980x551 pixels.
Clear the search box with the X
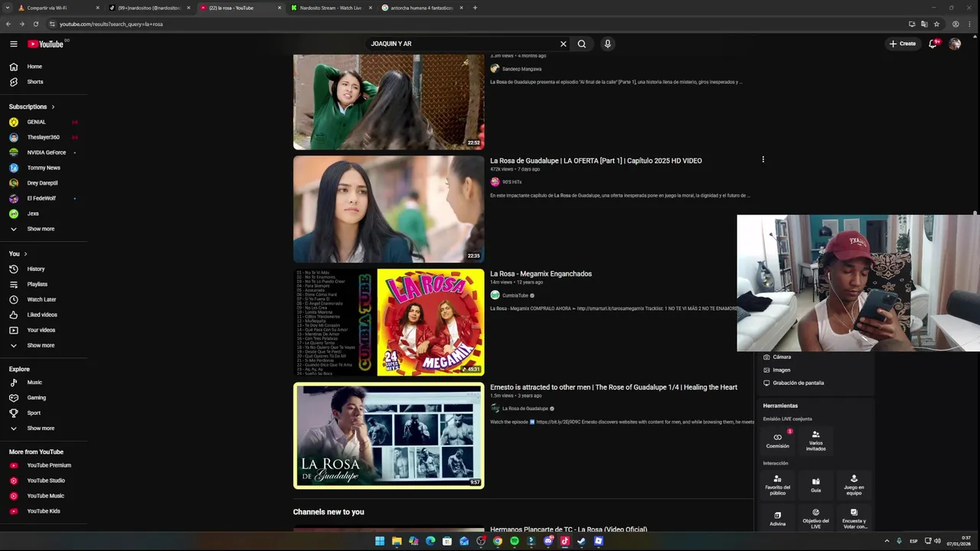coord(563,44)
